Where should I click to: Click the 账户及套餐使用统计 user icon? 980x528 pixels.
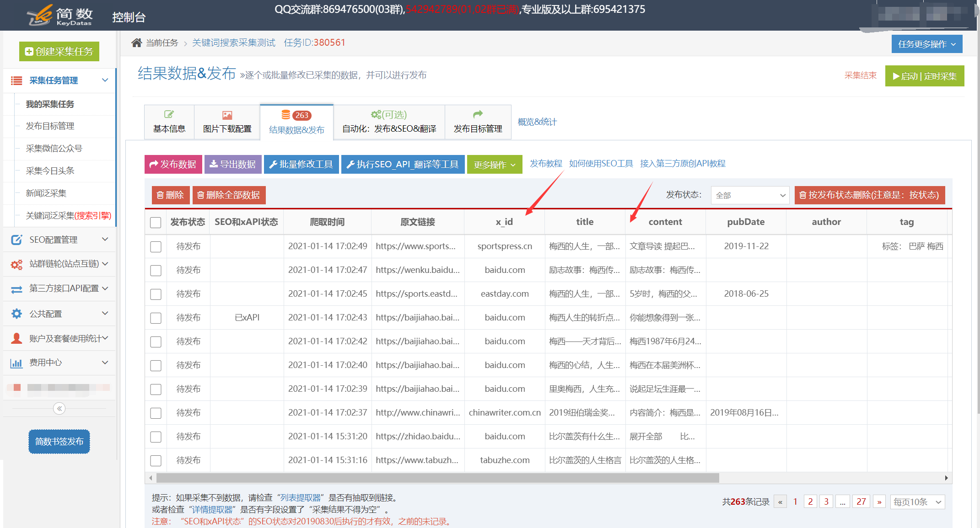(16, 338)
